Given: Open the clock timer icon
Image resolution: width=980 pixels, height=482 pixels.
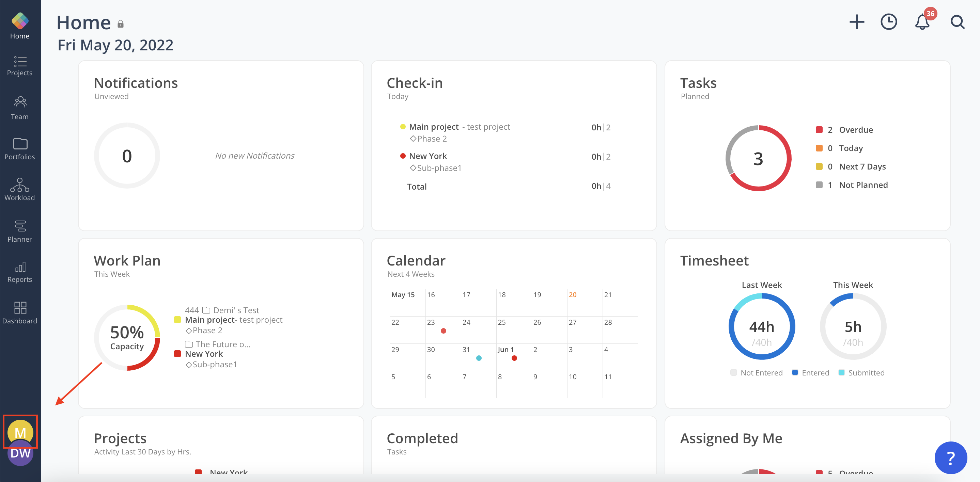Looking at the screenshot, I should (x=889, y=22).
